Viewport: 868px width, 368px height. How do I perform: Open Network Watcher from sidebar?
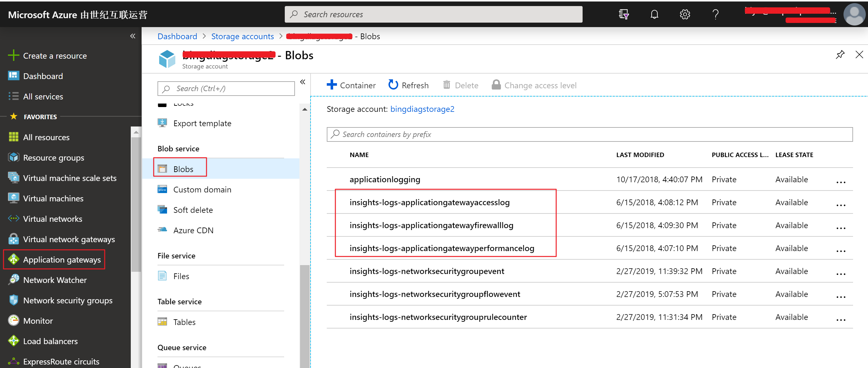55,280
